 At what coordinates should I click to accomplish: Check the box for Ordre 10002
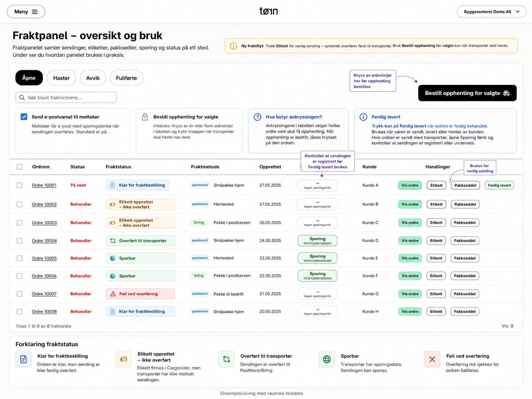point(19,204)
